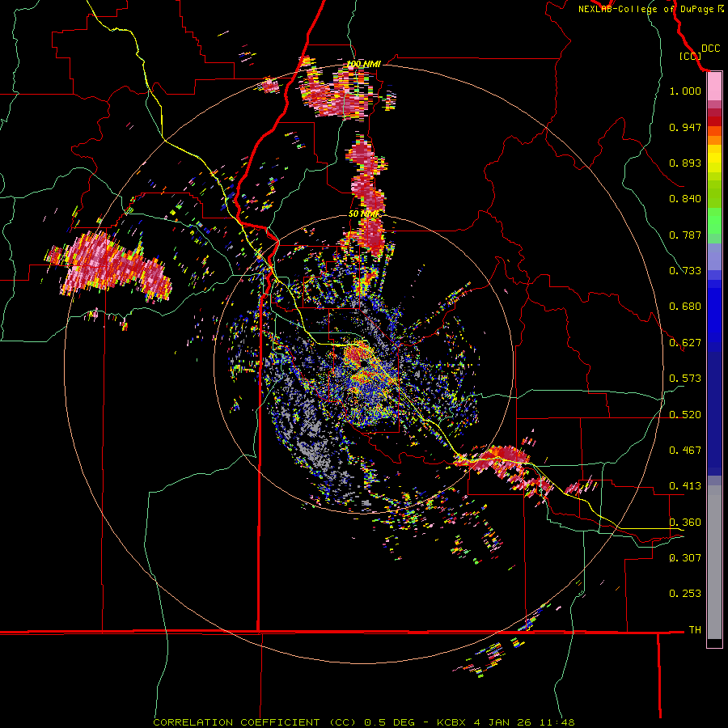Click the large pink echo cluster west of the radar

click(x=109, y=265)
